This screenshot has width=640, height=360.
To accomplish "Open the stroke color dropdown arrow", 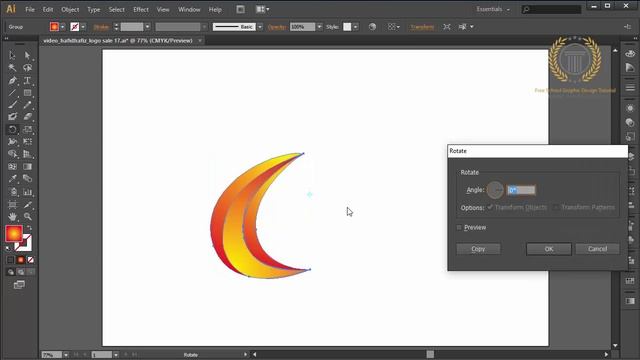I will (x=83, y=27).
